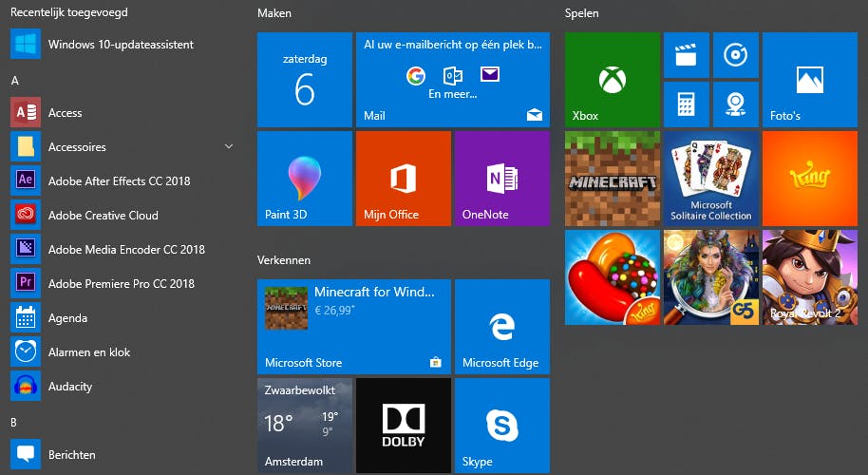868x475 pixels.
Task: Launch the OneNote tile
Action: (502, 179)
